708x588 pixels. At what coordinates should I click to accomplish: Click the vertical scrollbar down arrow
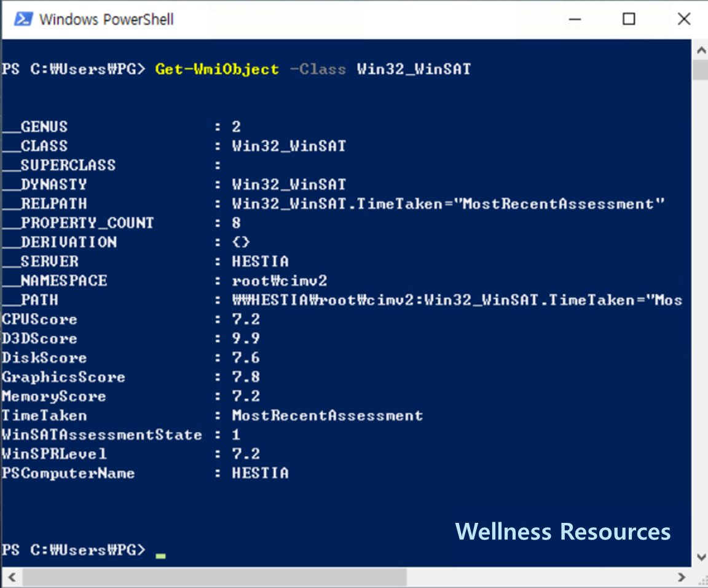[x=701, y=557]
